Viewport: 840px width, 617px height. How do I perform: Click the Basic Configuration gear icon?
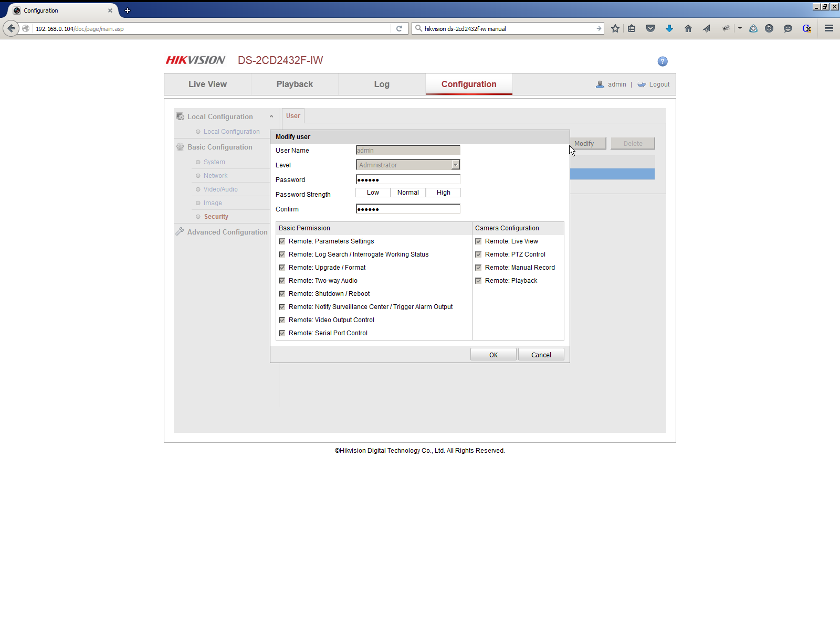click(x=180, y=147)
